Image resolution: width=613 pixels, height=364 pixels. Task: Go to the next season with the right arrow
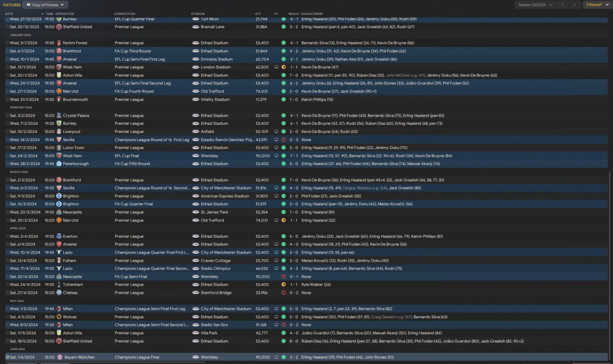tap(575, 5)
